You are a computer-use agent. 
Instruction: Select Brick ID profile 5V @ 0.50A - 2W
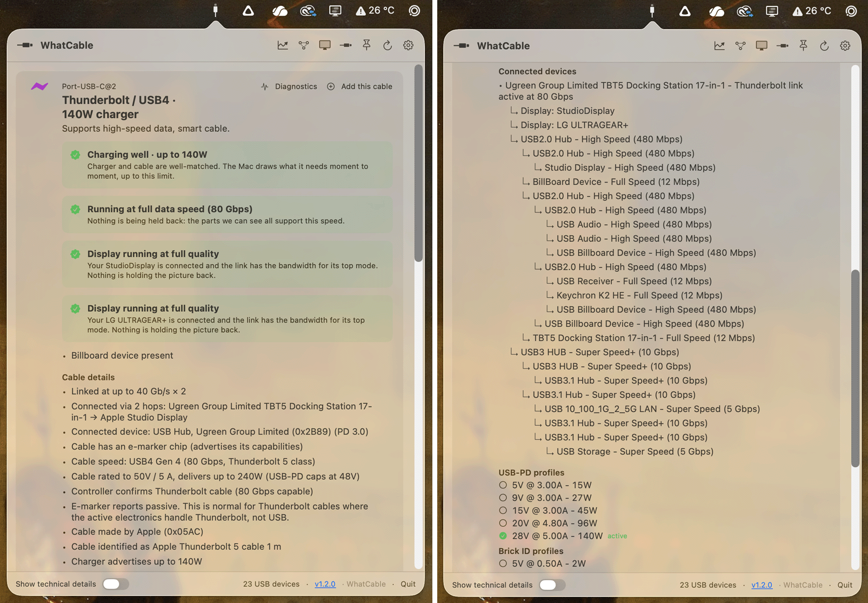pos(543,564)
